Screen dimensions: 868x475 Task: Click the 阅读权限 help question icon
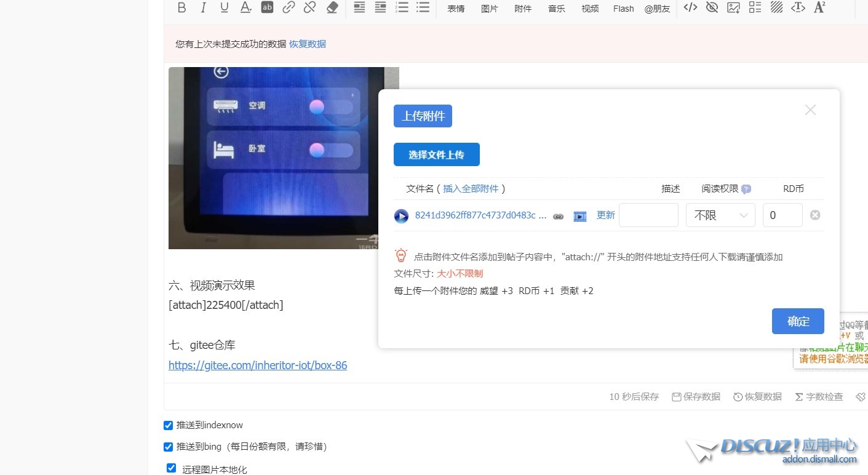pos(746,190)
